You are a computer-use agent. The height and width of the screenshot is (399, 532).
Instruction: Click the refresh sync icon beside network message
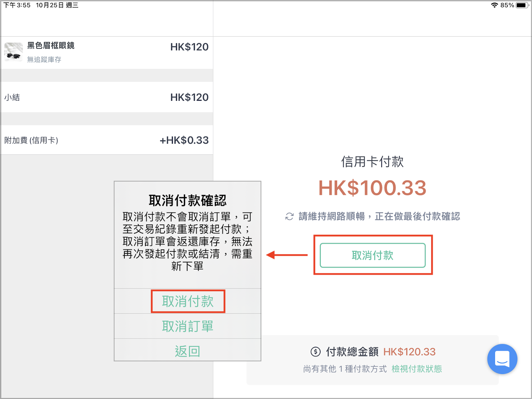(289, 216)
